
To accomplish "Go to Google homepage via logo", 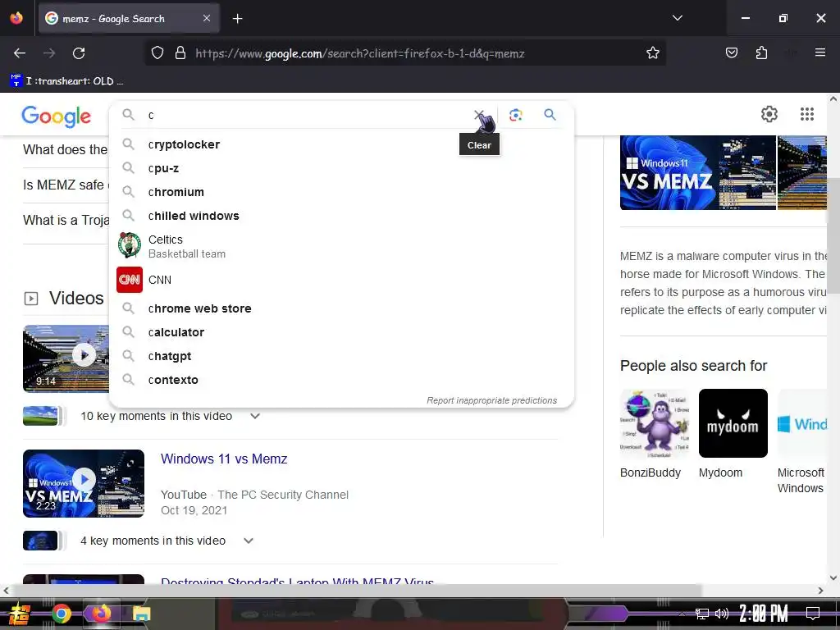I will 57,116.
